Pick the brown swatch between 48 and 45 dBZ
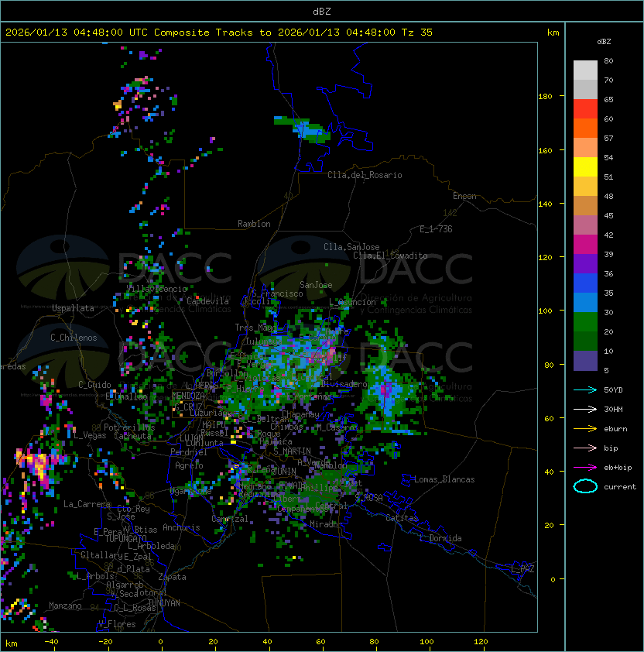This screenshot has width=644, height=652. pos(585,206)
